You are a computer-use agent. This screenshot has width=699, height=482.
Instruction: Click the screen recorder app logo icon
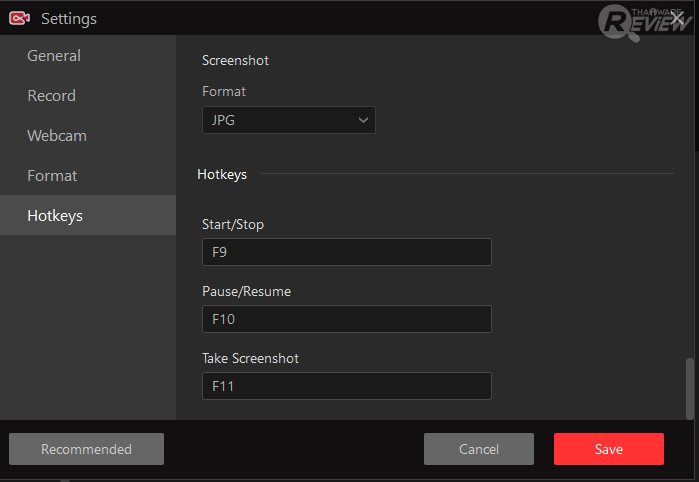(x=19, y=18)
